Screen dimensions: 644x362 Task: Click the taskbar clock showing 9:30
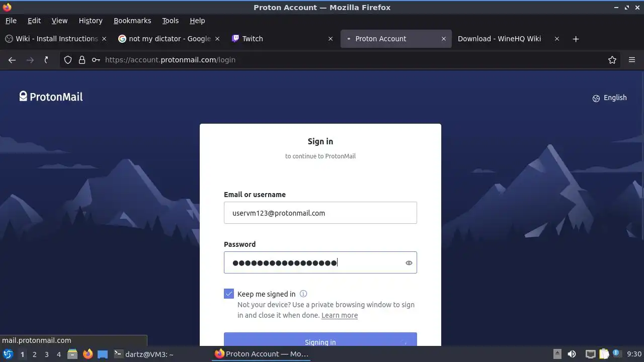(x=634, y=354)
